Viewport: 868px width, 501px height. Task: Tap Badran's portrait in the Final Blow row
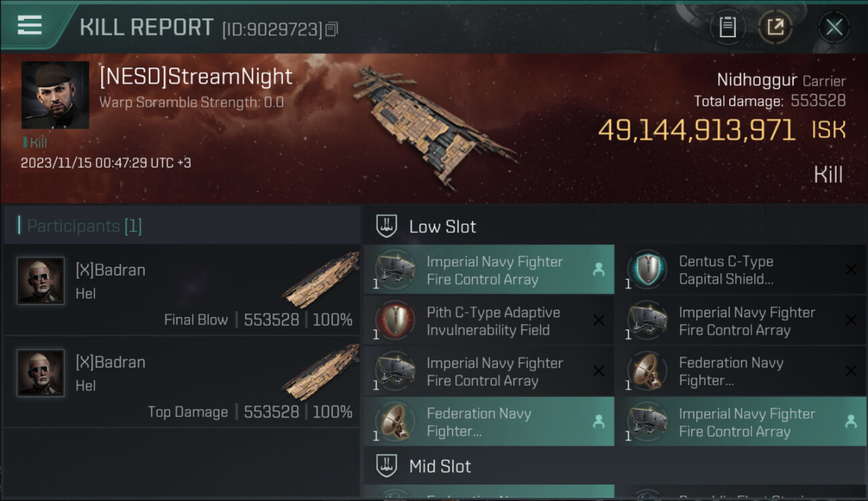coord(41,281)
